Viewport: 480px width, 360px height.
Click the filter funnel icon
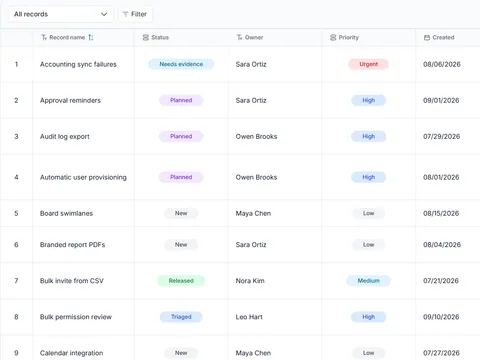125,14
